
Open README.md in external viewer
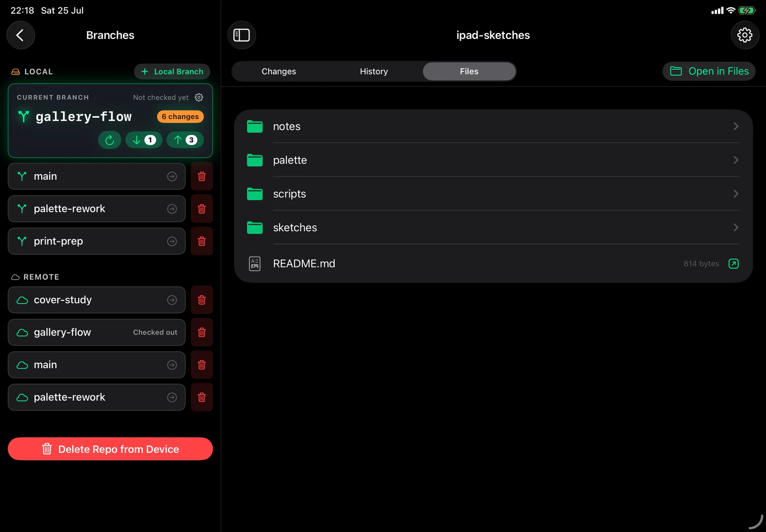(x=734, y=264)
